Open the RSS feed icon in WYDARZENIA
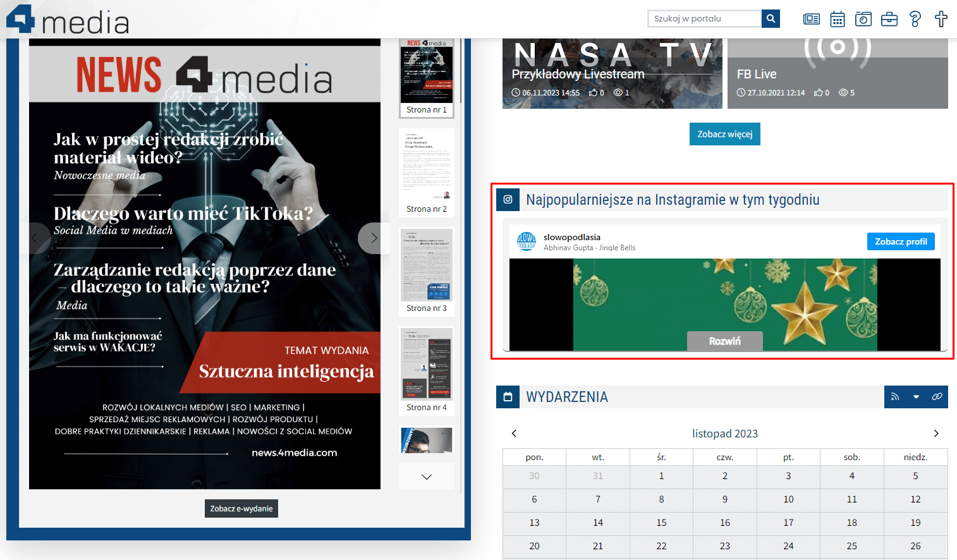Screen dimensions: 957x560 pos(894,397)
